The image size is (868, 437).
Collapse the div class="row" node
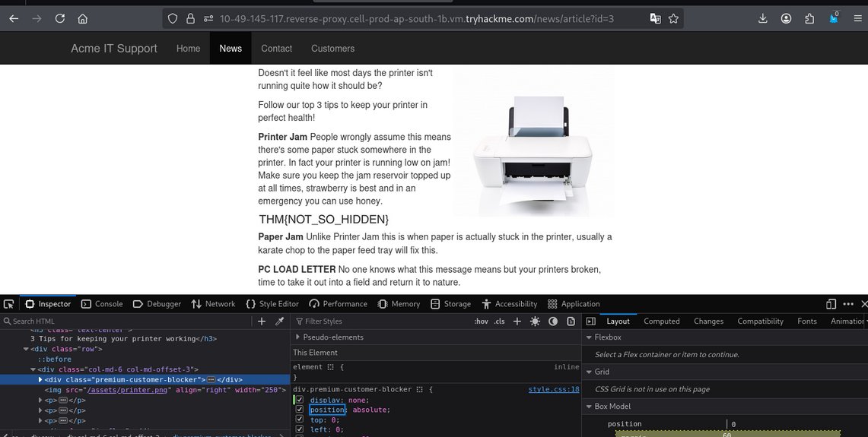click(25, 349)
